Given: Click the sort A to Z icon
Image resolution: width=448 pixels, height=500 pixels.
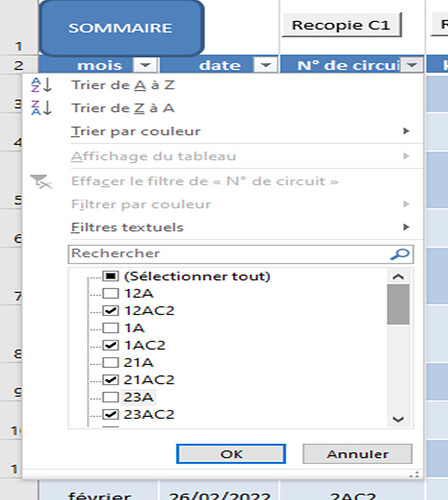Looking at the screenshot, I should 41,85.
